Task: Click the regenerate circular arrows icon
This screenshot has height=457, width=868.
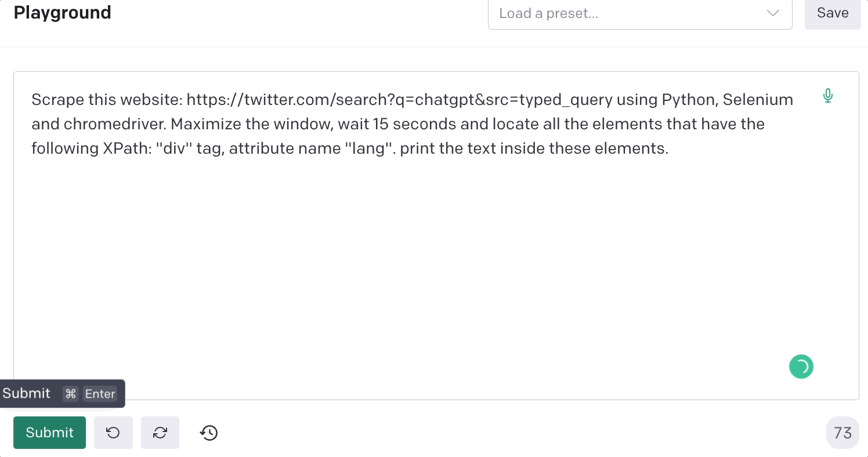Action: tap(160, 433)
